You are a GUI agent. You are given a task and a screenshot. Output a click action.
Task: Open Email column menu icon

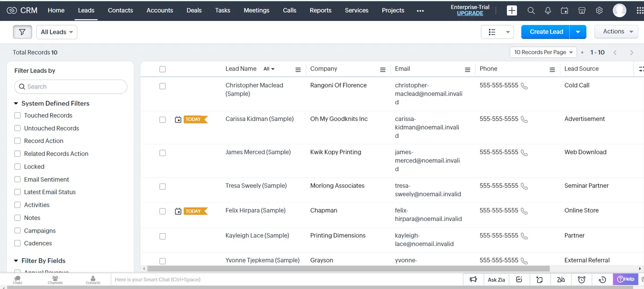[467, 69]
